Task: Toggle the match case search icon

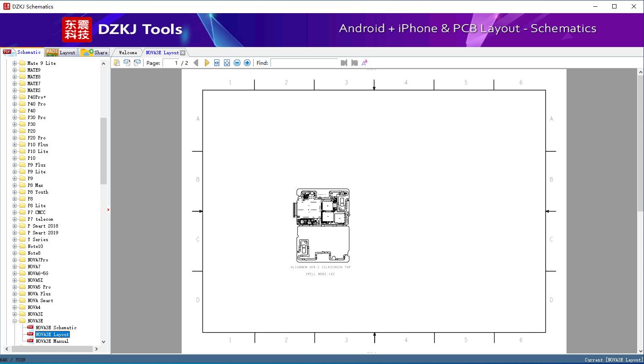Action: tap(365, 63)
